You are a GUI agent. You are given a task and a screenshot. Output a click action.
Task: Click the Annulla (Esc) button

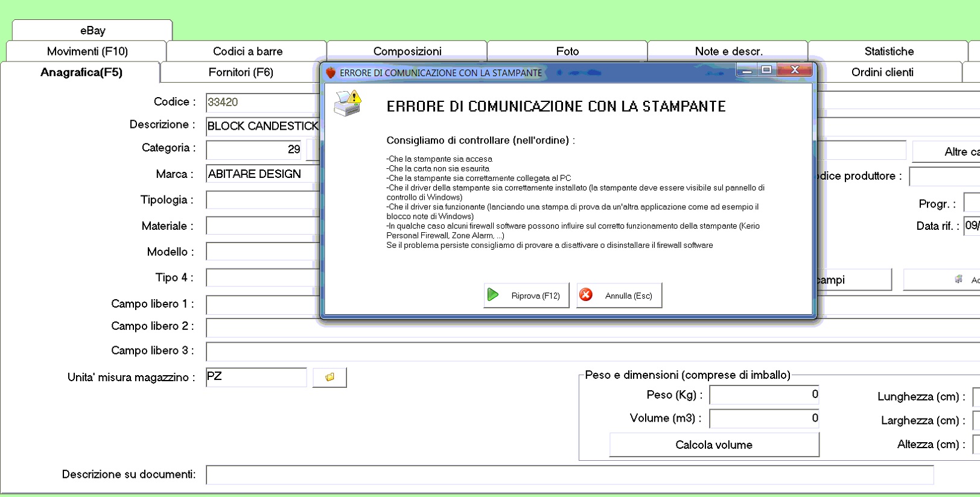click(619, 296)
